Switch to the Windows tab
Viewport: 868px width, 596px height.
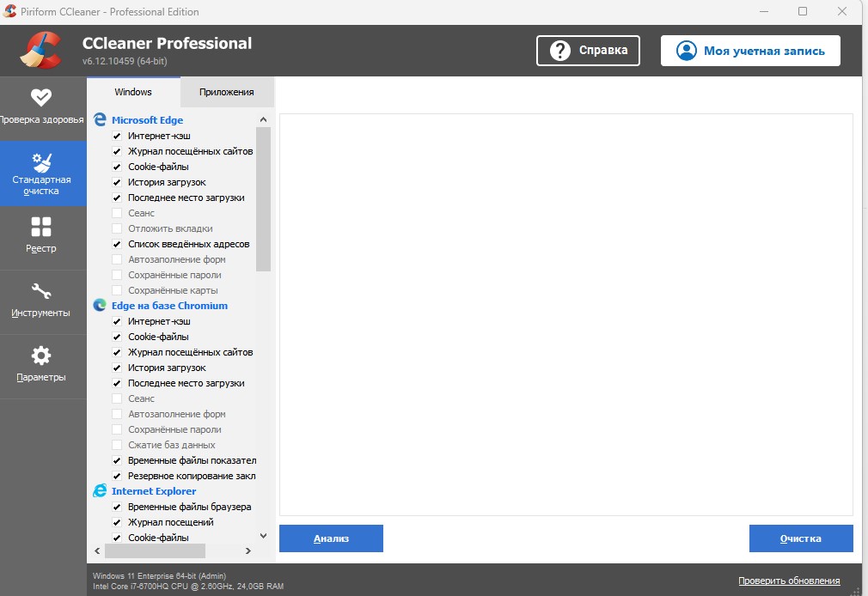(133, 92)
